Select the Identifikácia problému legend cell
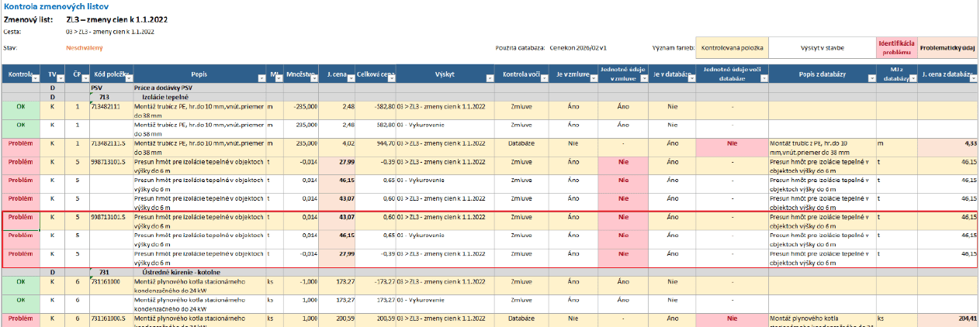The image size is (980, 327). coord(896,48)
